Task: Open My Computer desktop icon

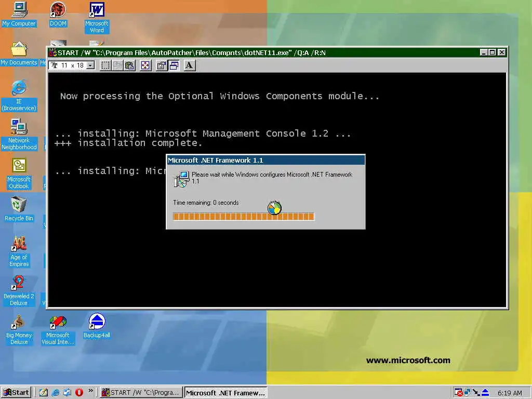Action: coord(19,15)
